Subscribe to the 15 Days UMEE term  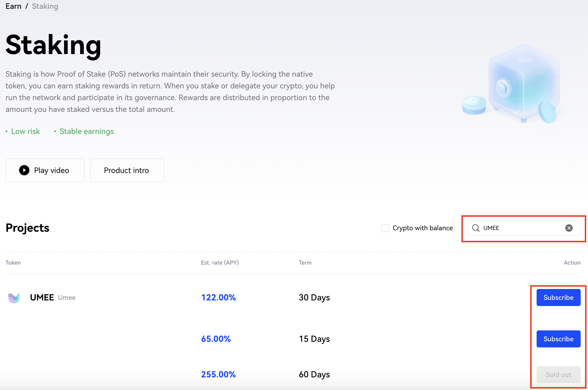pos(558,339)
